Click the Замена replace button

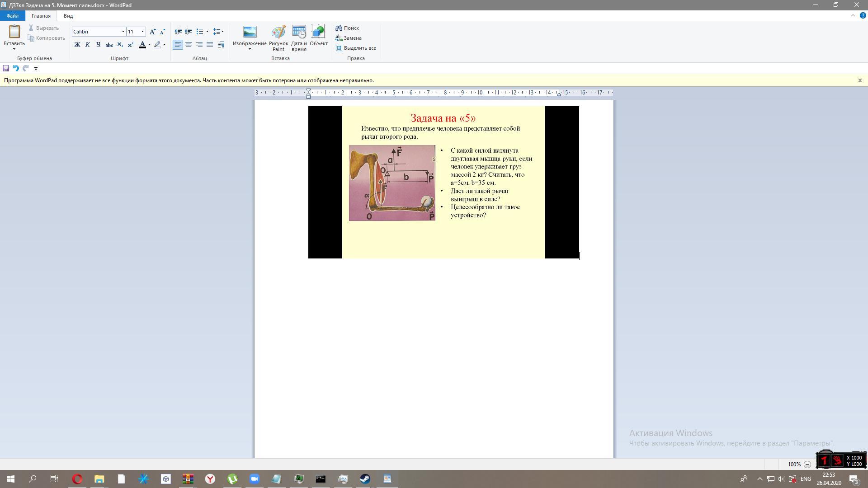(349, 38)
